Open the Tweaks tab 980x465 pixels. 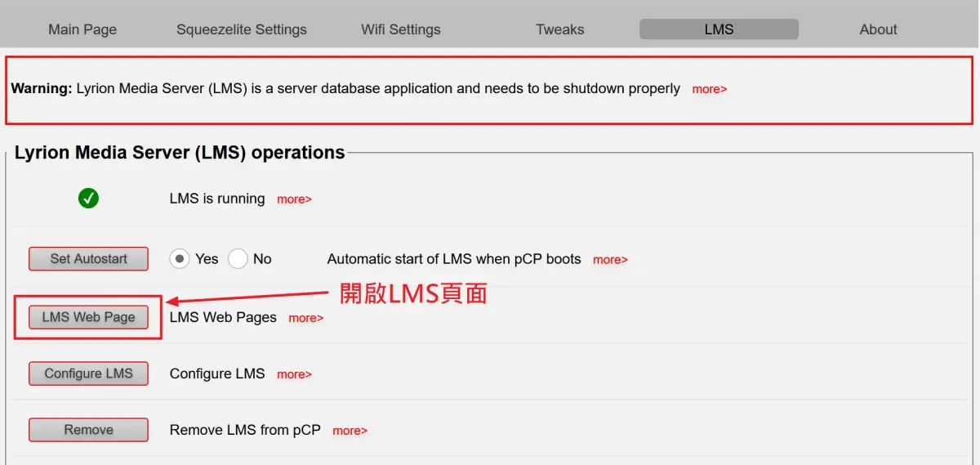pos(560,29)
